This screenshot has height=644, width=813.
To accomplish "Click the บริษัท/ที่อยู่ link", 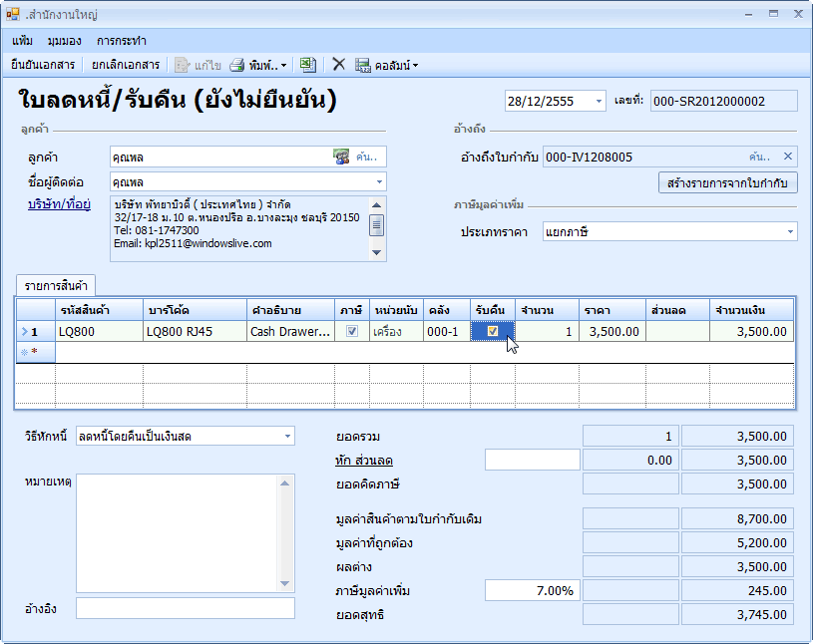I will [x=60, y=205].
